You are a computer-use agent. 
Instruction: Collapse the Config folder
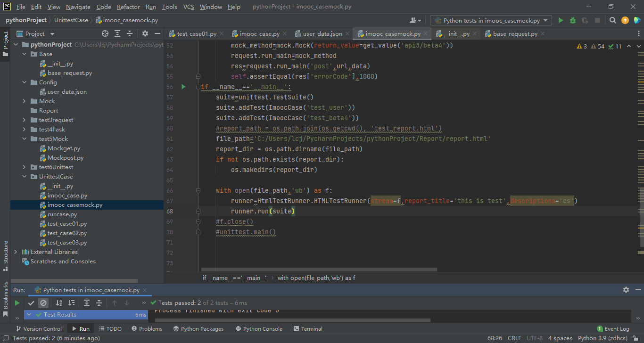click(24, 82)
